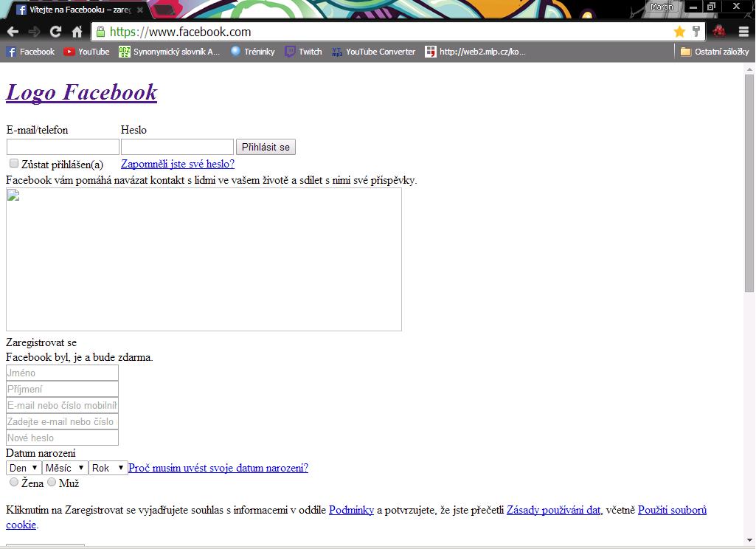Check the Zůstat přihlášen(a) checkbox
This screenshot has height=549, width=756.
point(14,163)
